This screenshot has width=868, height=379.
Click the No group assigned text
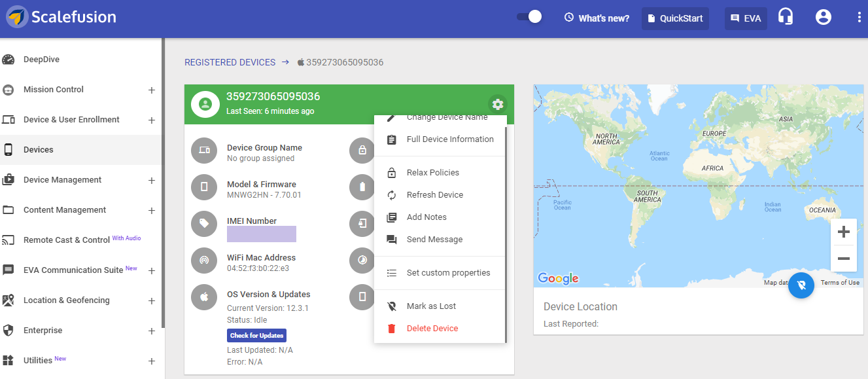pos(261,158)
